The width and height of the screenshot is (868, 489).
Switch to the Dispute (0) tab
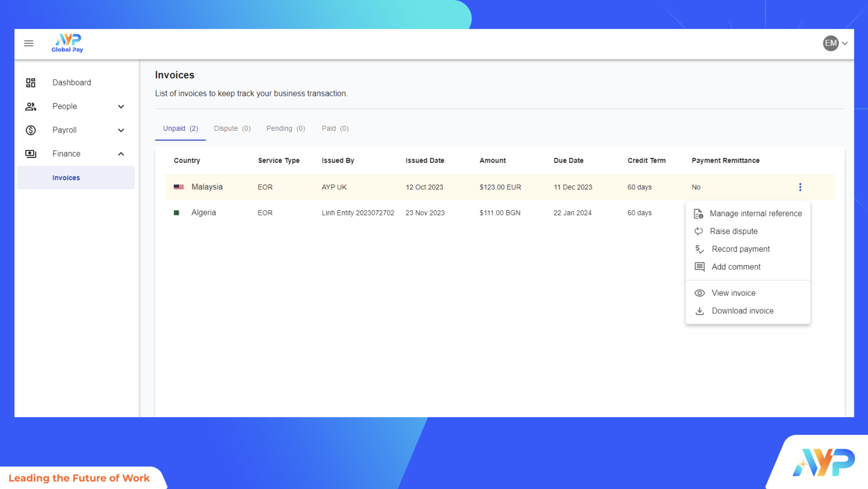pos(232,129)
